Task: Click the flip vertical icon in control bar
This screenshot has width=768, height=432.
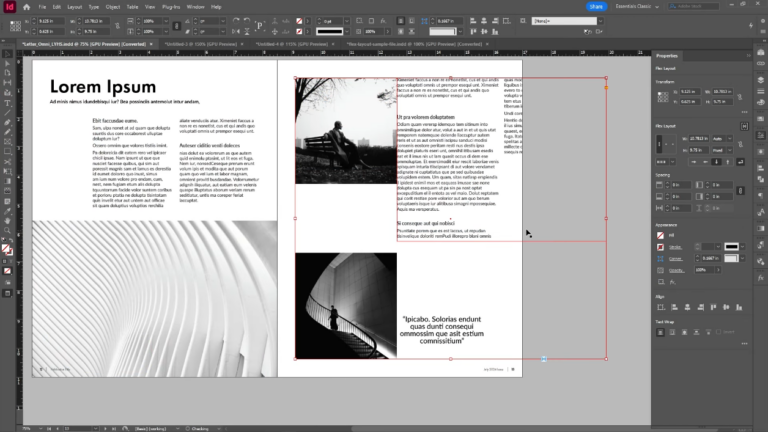Action: [247, 32]
